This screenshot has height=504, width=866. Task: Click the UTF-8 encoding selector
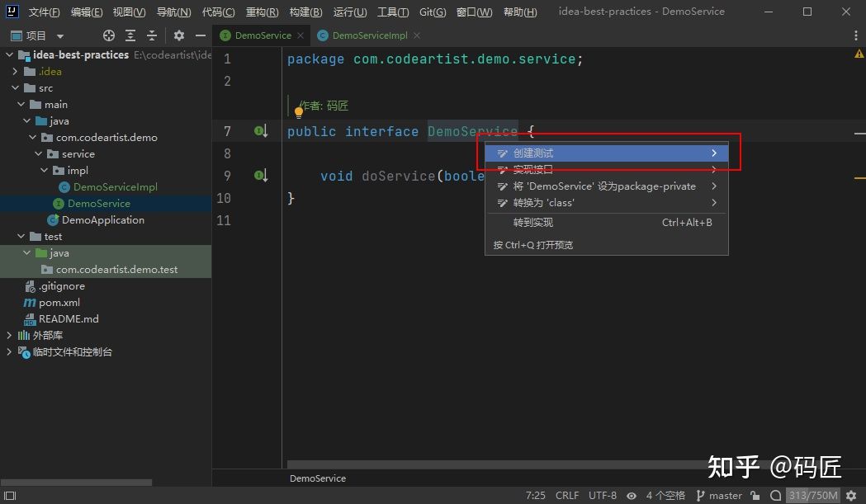click(x=602, y=495)
